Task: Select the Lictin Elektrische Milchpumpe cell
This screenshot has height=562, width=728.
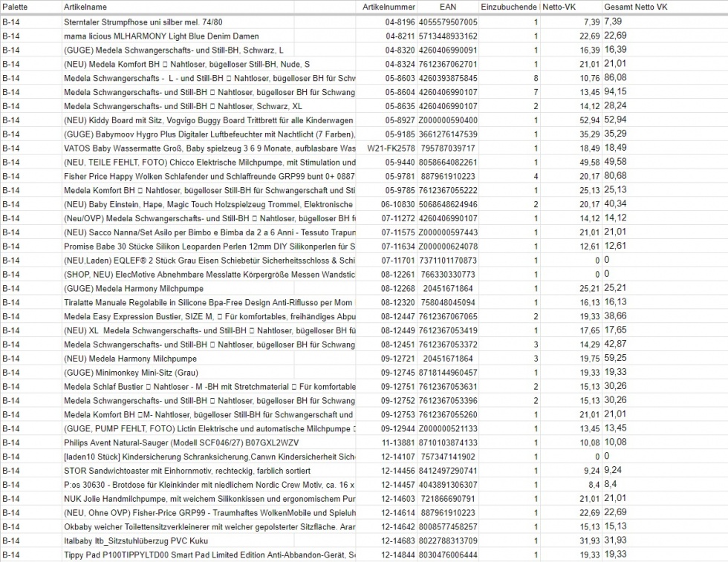Action: (209, 428)
